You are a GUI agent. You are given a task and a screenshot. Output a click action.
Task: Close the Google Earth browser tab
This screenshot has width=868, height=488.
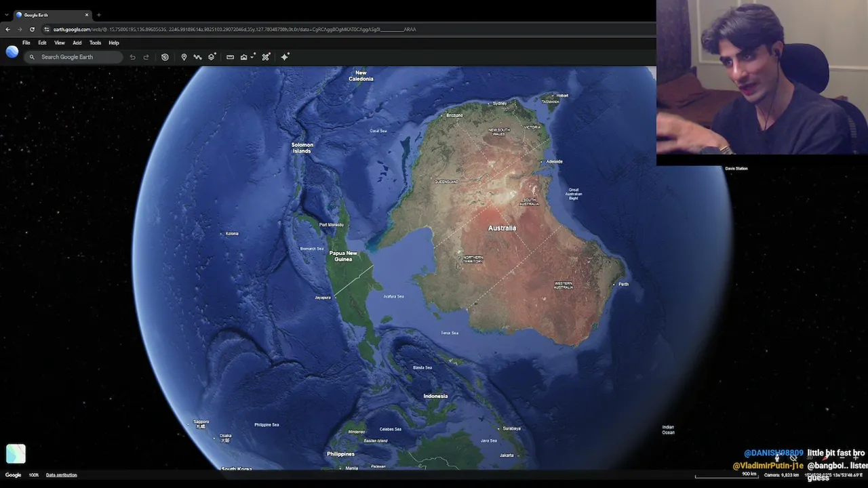click(x=86, y=15)
